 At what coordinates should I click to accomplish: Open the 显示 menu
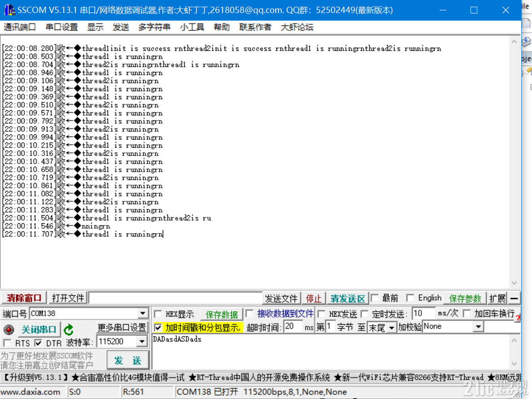pyautogui.click(x=96, y=27)
